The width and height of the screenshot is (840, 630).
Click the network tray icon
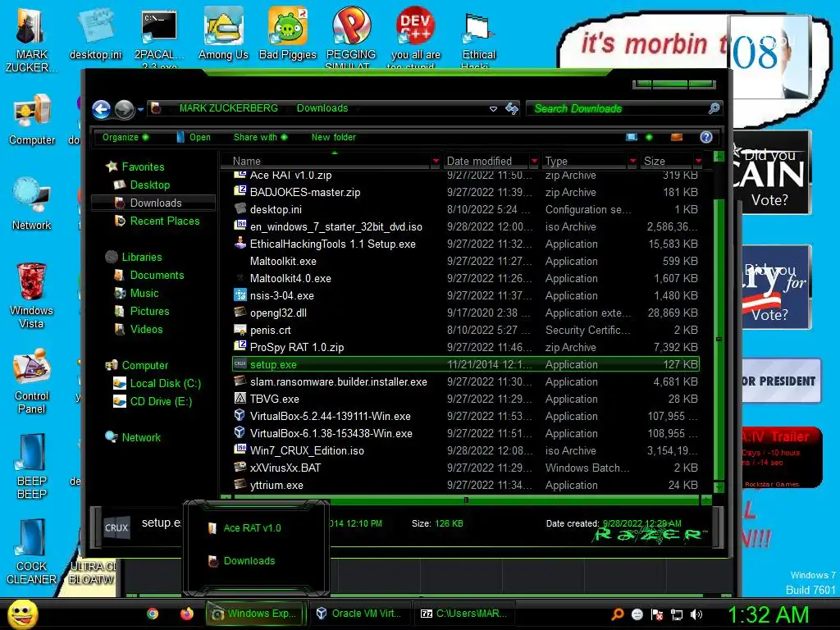click(677, 614)
